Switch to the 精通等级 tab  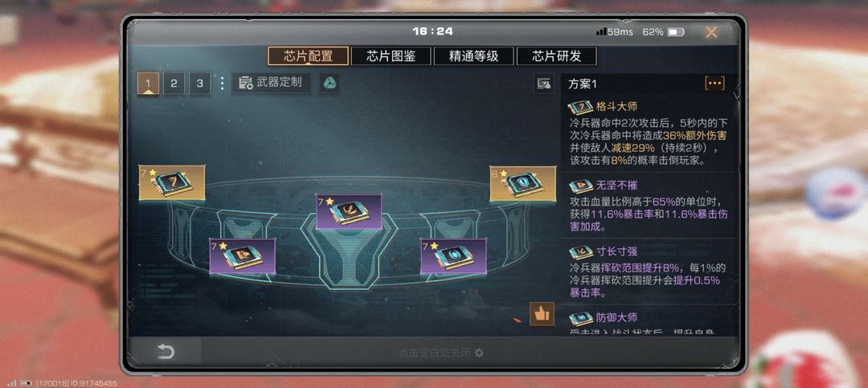[x=473, y=56]
